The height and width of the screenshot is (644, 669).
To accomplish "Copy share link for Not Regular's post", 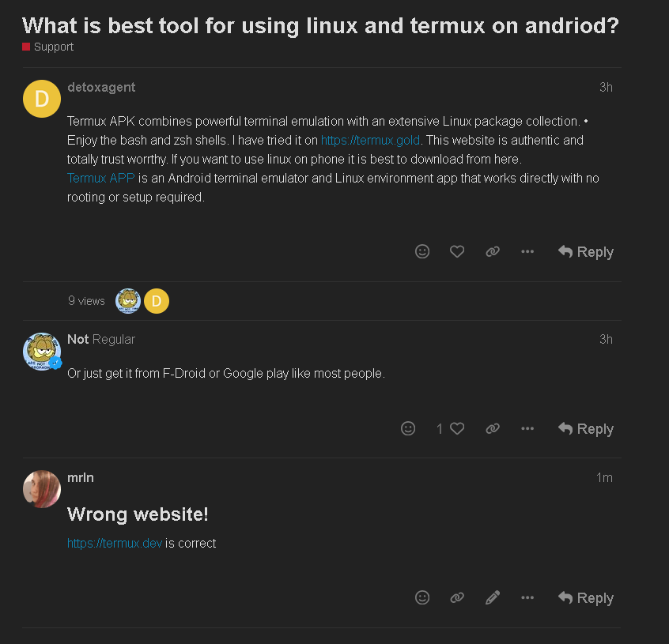I will click(493, 428).
